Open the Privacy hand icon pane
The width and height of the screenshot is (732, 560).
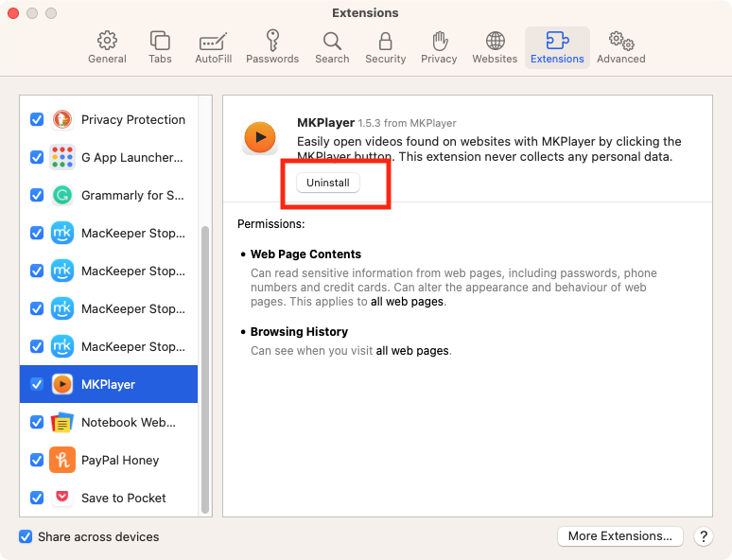tap(439, 47)
